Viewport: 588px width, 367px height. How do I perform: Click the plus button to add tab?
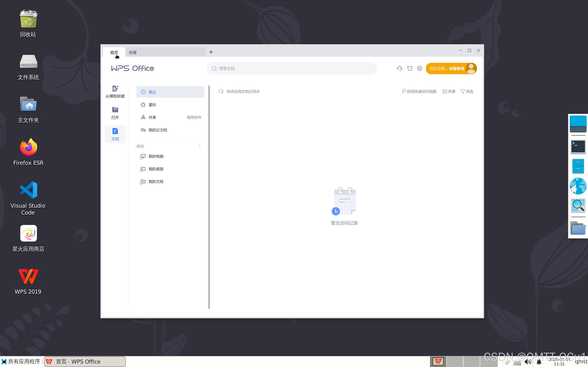(211, 52)
